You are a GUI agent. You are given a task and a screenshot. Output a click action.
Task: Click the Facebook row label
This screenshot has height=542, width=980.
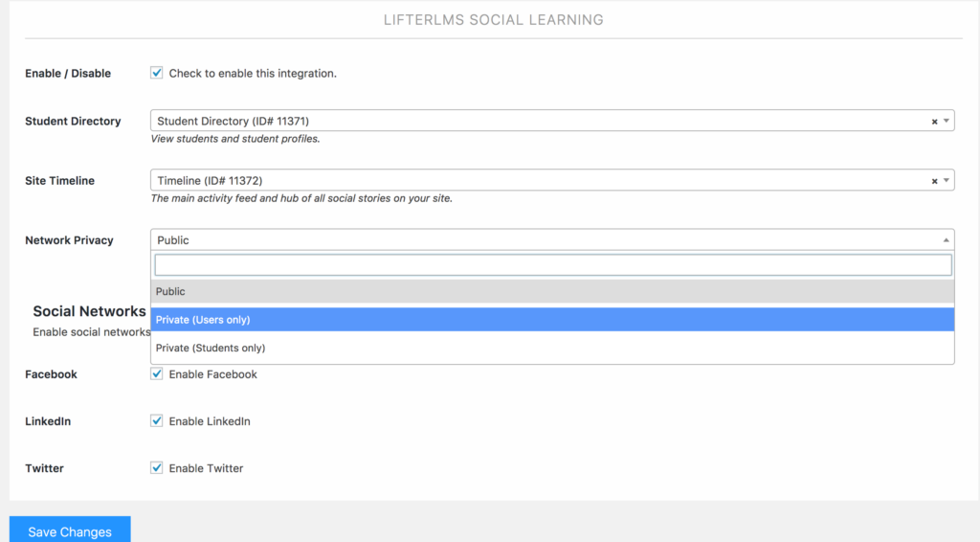(52, 373)
